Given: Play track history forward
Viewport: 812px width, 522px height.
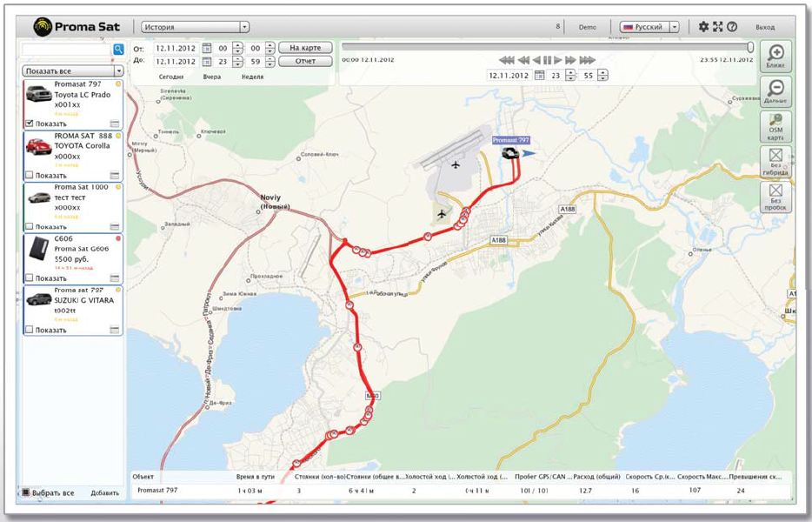Looking at the screenshot, I should (x=558, y=60).
